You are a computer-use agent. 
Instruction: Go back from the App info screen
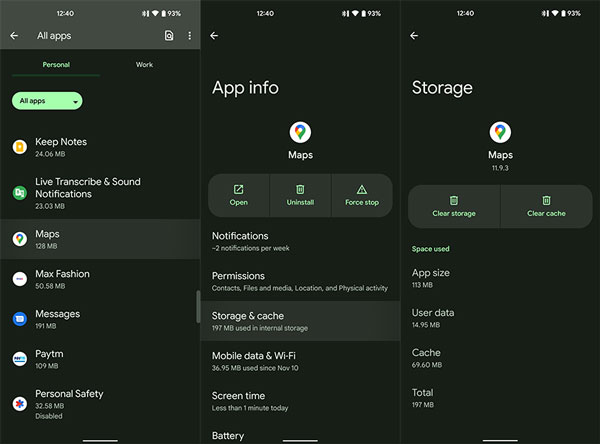pyautogui.click(x=214, y=36)
